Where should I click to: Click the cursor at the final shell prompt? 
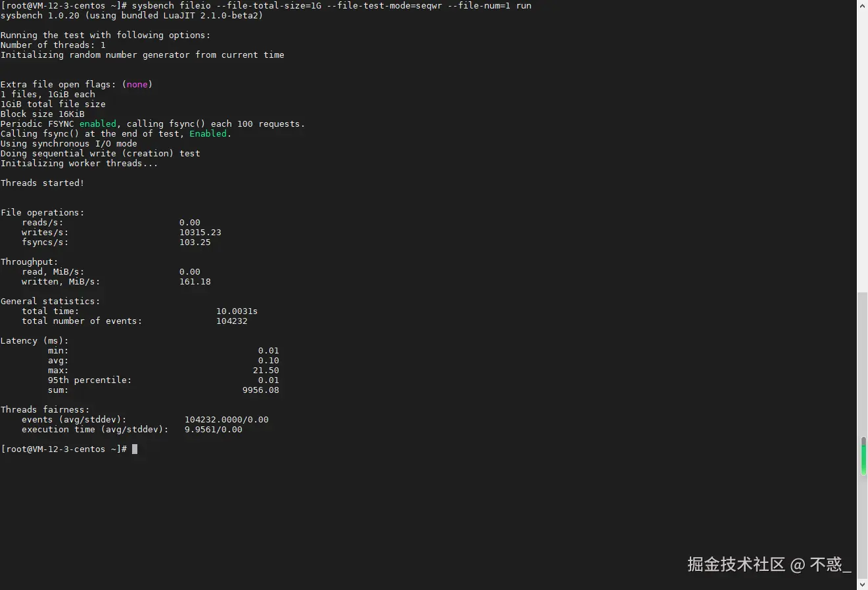pyautogui.click(x=135, y=449)
